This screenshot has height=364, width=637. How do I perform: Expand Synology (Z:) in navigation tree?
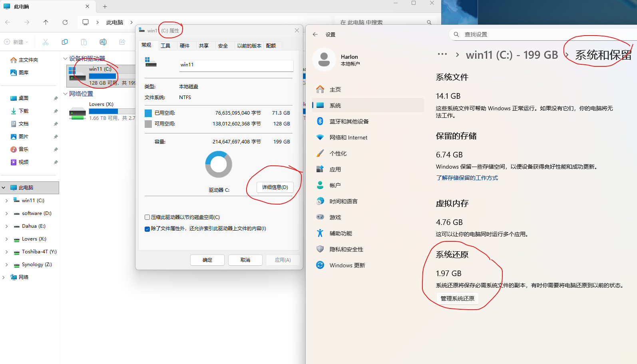[x=6, y=265]
